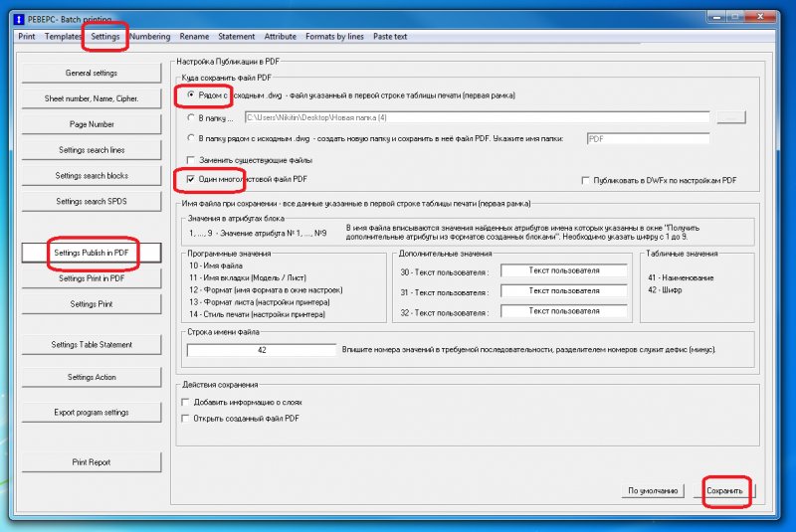The height and width of the screenshot is (532, 796).
Task: Toggle 'Один многолистовой файл PDF' checkbox
Action: click(191, 179)
